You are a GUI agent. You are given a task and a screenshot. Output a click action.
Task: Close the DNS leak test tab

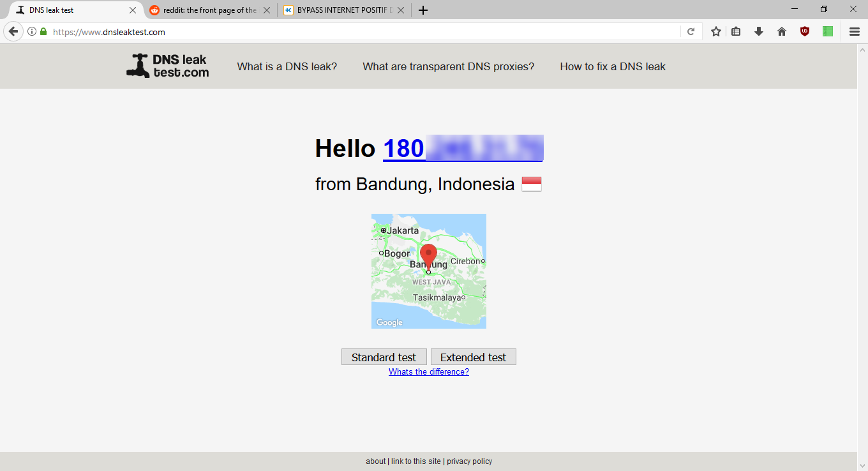click(x=133, y=10)
